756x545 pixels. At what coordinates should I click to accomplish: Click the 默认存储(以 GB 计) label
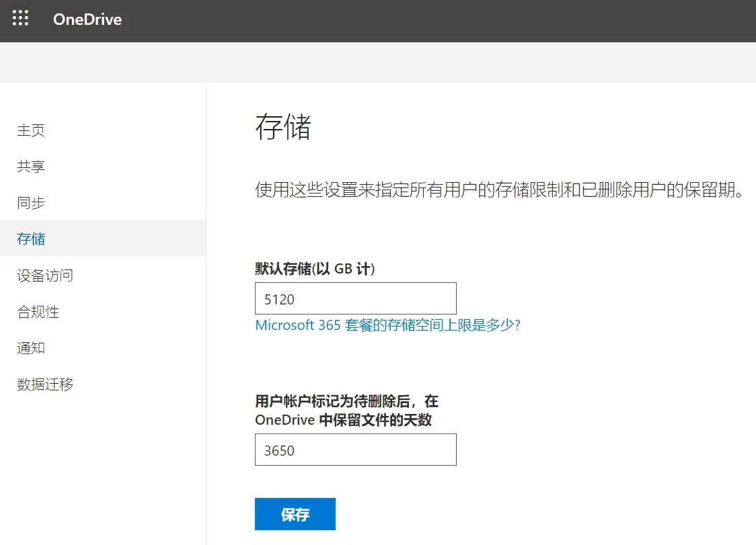[315, 269]
